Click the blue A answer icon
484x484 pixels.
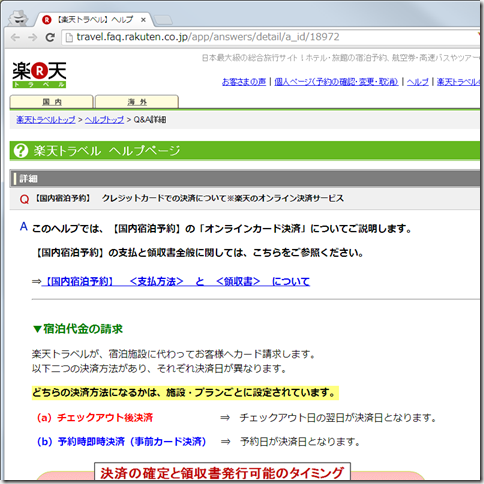coord(23,227)
